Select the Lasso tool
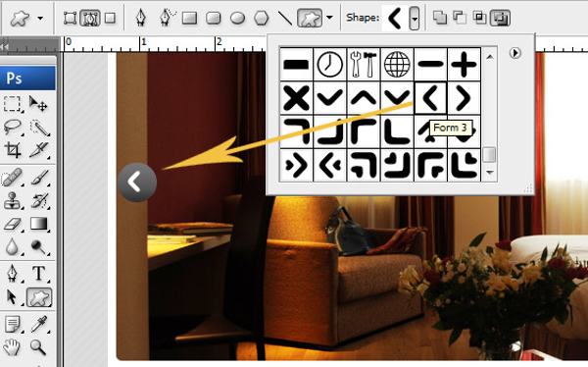This screenshot has width=588, height=367. pyautogui.click(x=13, y=127)
